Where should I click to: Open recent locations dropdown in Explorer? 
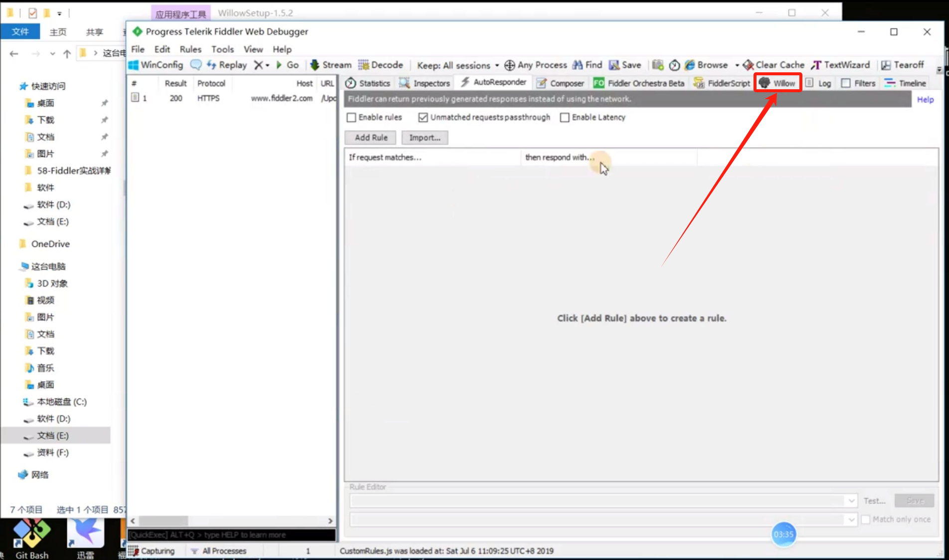click(x=52, y=53)
